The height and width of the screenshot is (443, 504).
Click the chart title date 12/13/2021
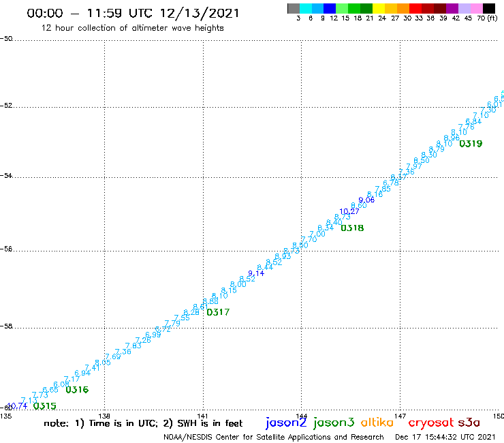tap(200, 13)
